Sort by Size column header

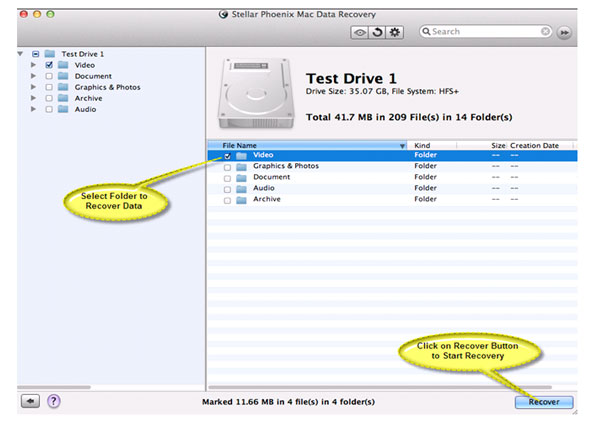point(482,146)
